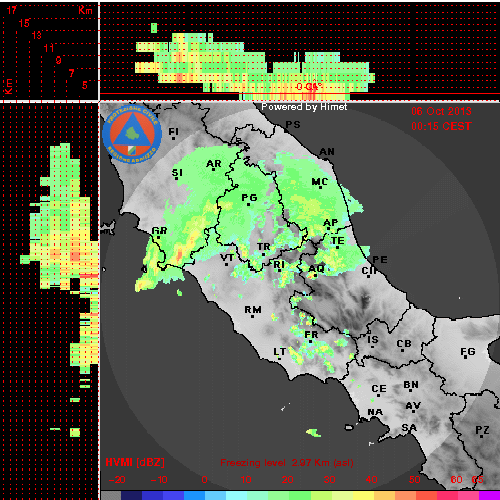500x500 pixels.
Task: Click the "7" height axis label
Action: [x=71, y=73]
